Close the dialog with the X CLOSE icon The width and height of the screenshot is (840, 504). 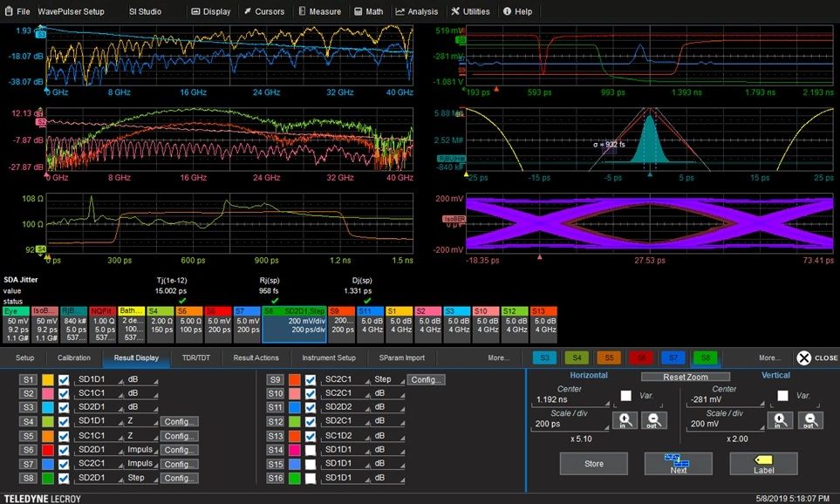click(816, 358)
